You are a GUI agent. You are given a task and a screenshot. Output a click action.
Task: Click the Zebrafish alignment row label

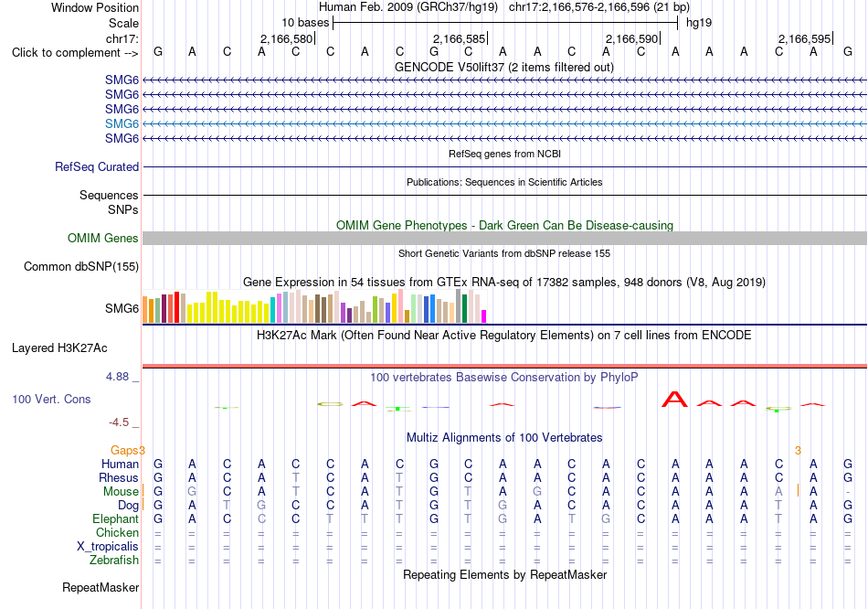(x=114, y=561)
